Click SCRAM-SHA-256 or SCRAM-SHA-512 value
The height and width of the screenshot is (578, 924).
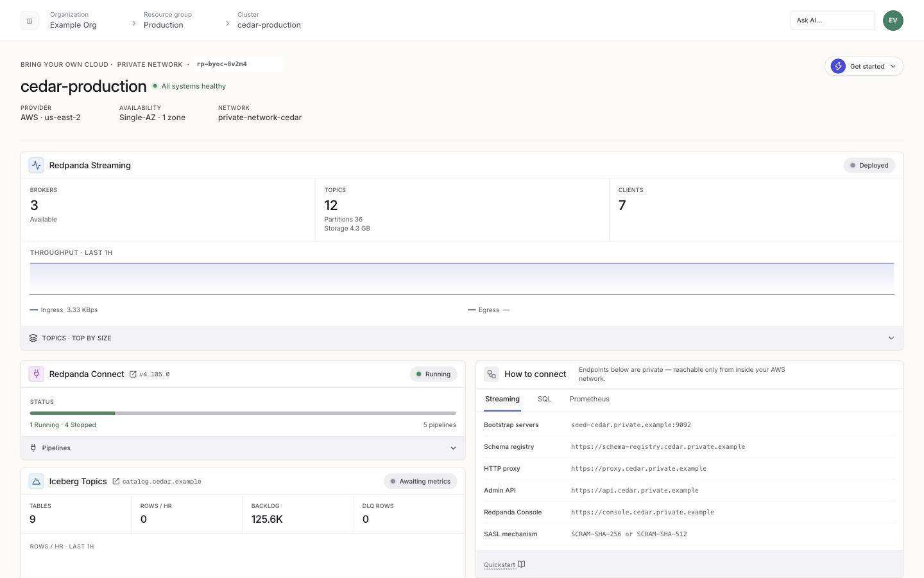pos(629,534)
